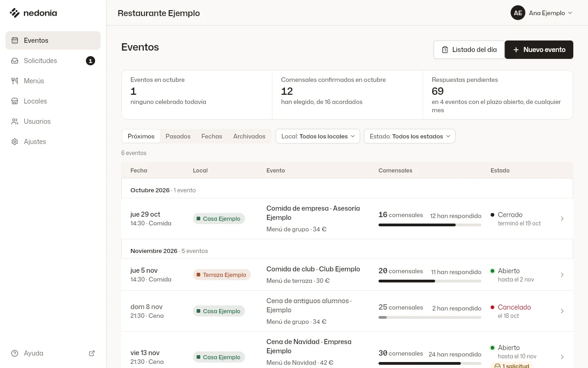Switch to the Próximos tab
The width and height of the screenshot is (588, 368).
[x=141, y=136]
